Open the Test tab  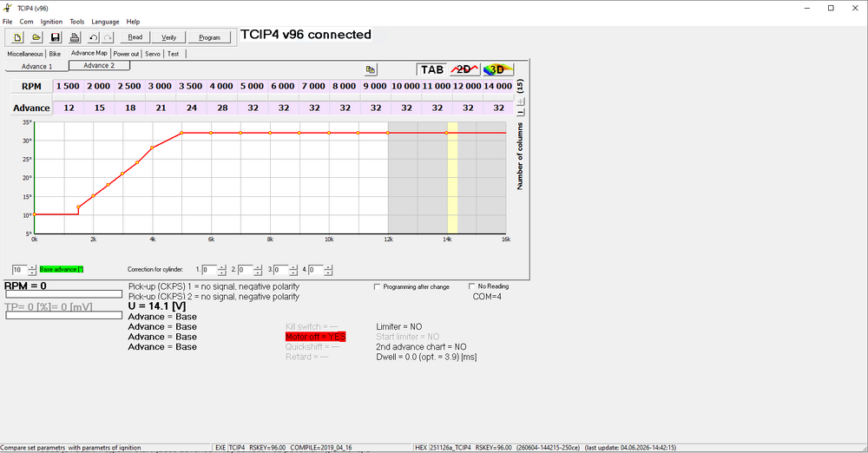coord(174,54)
